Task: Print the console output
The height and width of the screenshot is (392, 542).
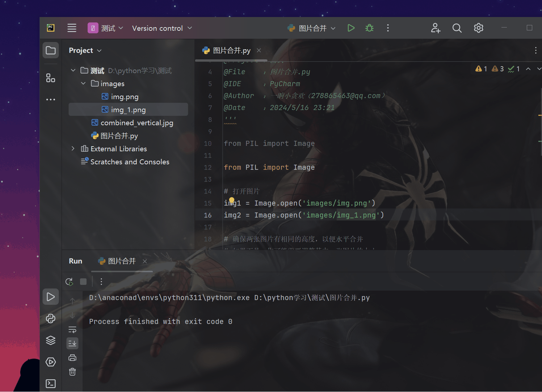Action: click(x=72, y=358)
